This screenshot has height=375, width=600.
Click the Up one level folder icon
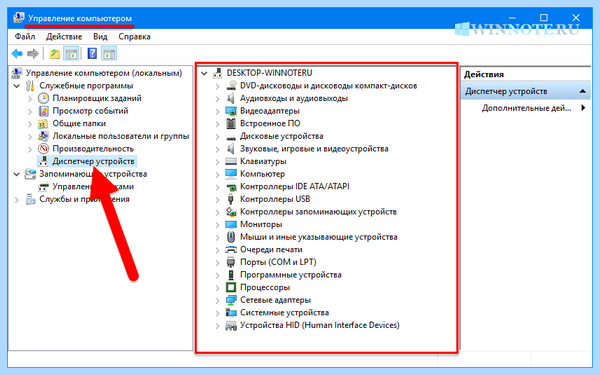55,54
